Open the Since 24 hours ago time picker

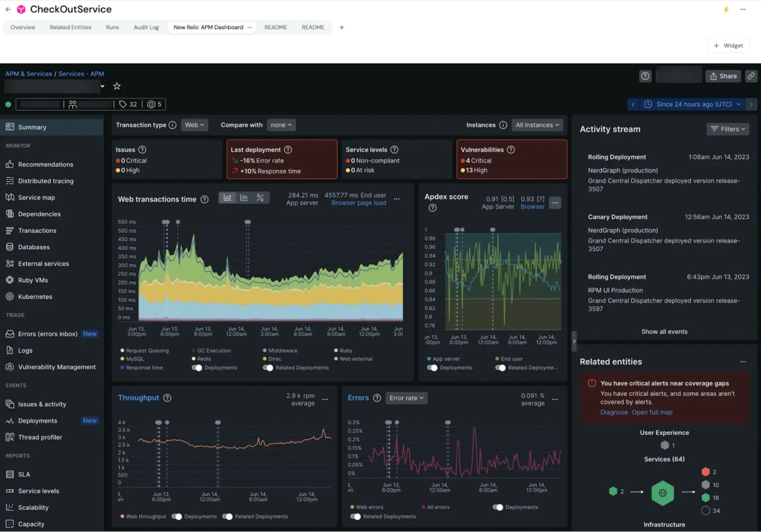pyautogui.click(x=693, y=104)
